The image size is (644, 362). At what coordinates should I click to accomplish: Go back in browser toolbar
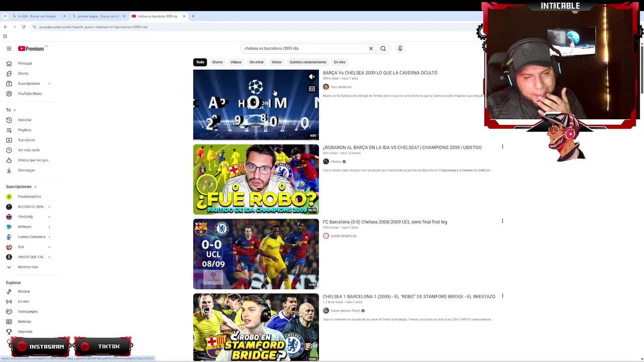pos(5,27)
